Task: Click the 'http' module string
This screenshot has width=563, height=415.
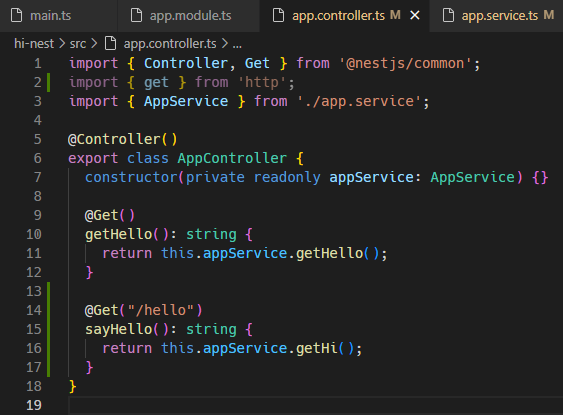Action: tap(262, 83)
